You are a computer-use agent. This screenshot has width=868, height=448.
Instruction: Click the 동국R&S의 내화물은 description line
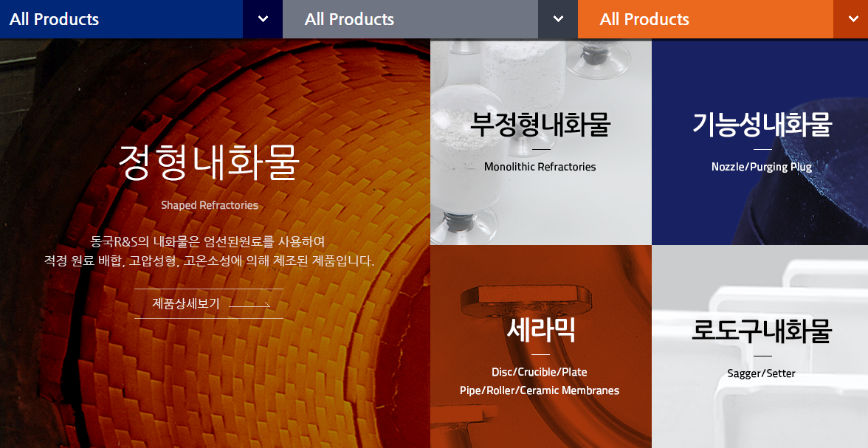[x=207, y=241]
